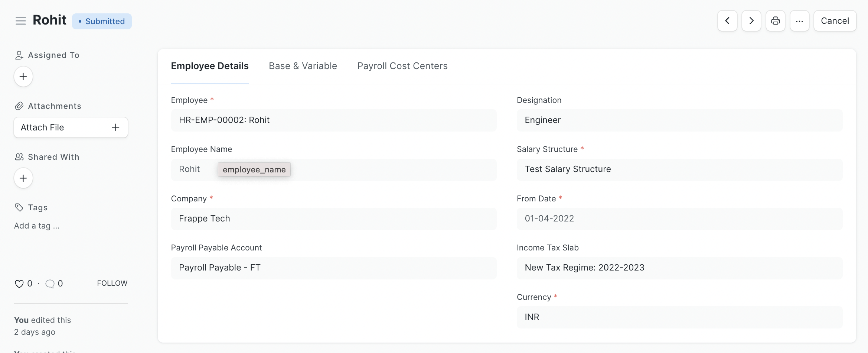Viewport: 868px width, 353px height.
Task: Navigate to the next record
Action: pos(751,21)
